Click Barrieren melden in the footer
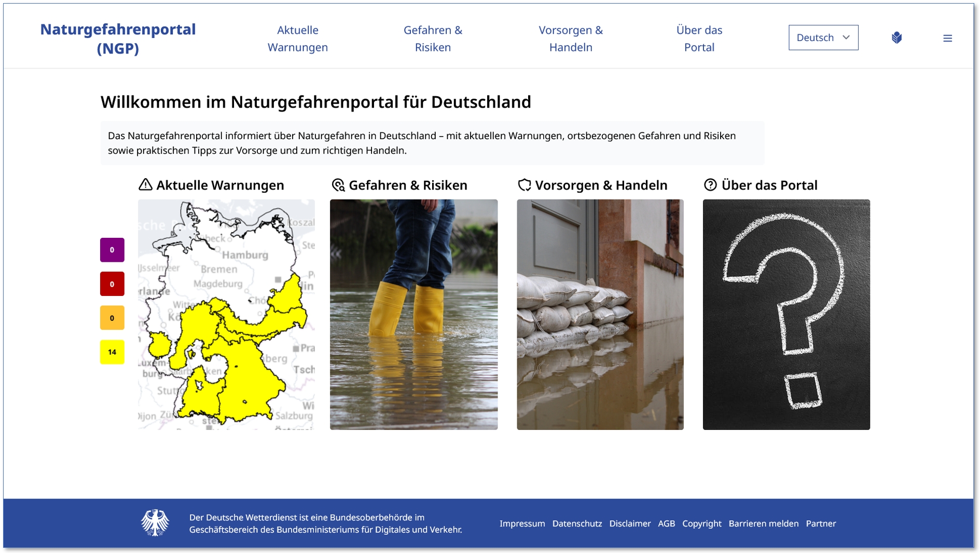 (763, 523)
